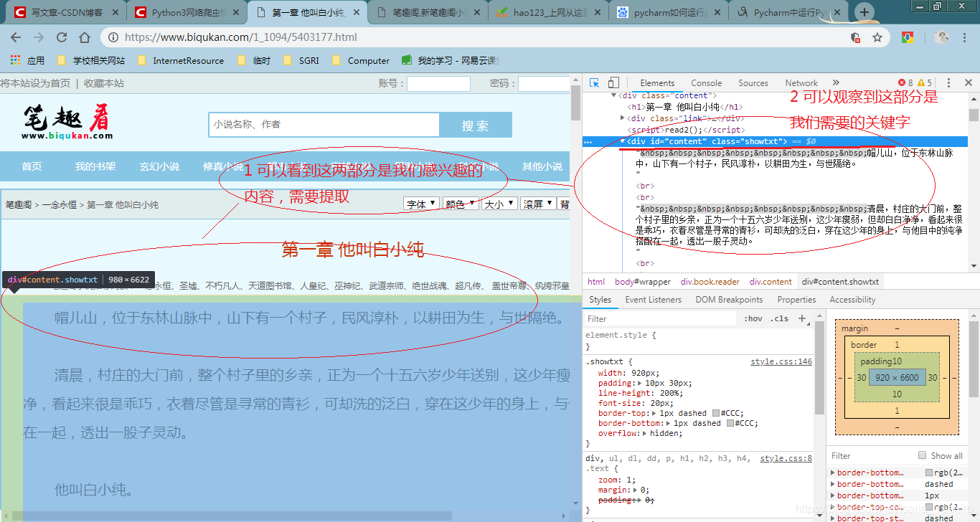Open 我的书架 in the site navigation

(95, 166)
